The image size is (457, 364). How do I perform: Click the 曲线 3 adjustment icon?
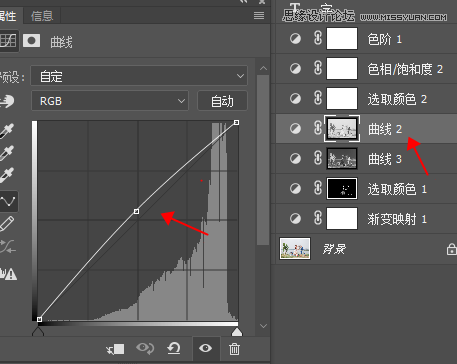[295, 159]
